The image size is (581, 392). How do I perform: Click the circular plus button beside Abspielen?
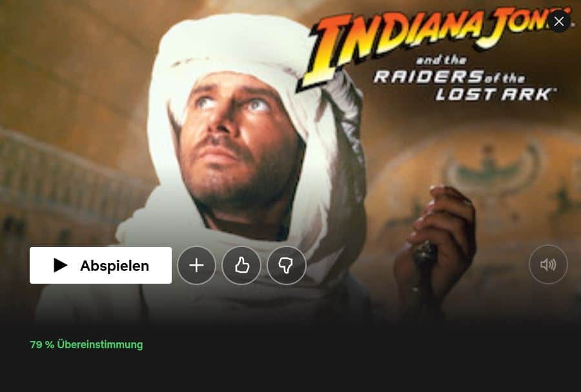click(196, 266)
